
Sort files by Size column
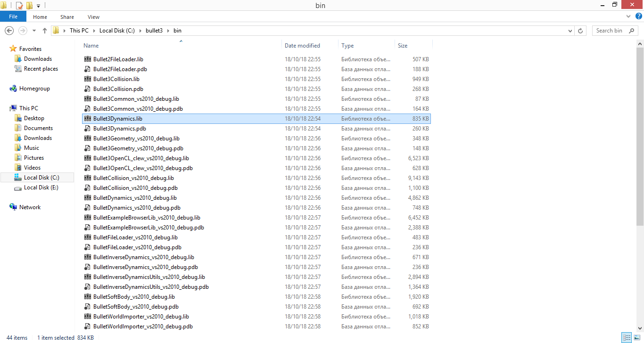403,46
